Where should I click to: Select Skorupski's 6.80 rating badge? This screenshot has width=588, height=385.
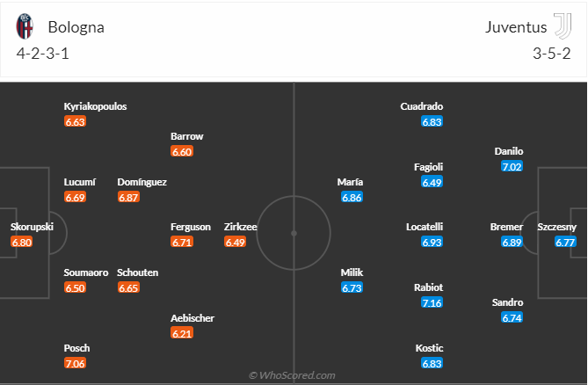tap(21, 243)
